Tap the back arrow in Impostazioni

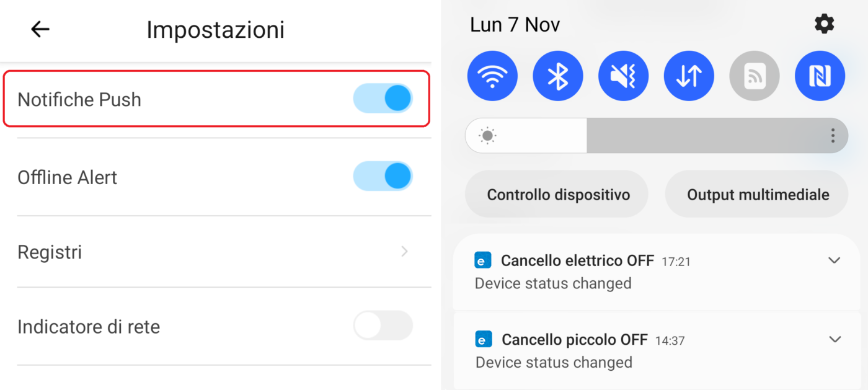[40, 29]
